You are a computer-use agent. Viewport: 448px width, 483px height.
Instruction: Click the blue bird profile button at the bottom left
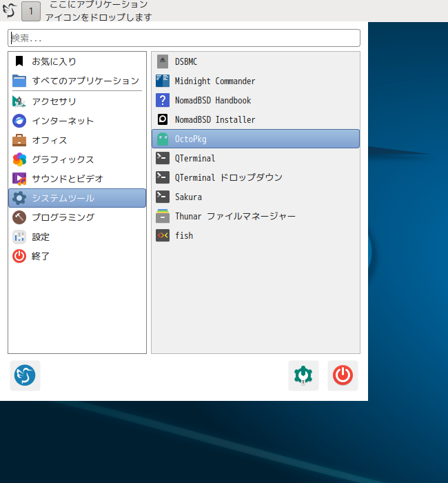[25, 375]
